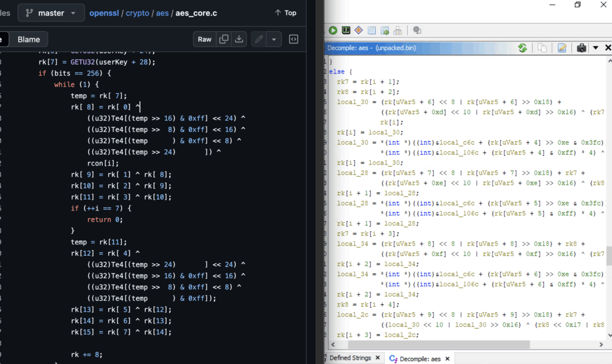
Task: Click the orange diamond toolbar icon
Action: (x=359, y=30)
